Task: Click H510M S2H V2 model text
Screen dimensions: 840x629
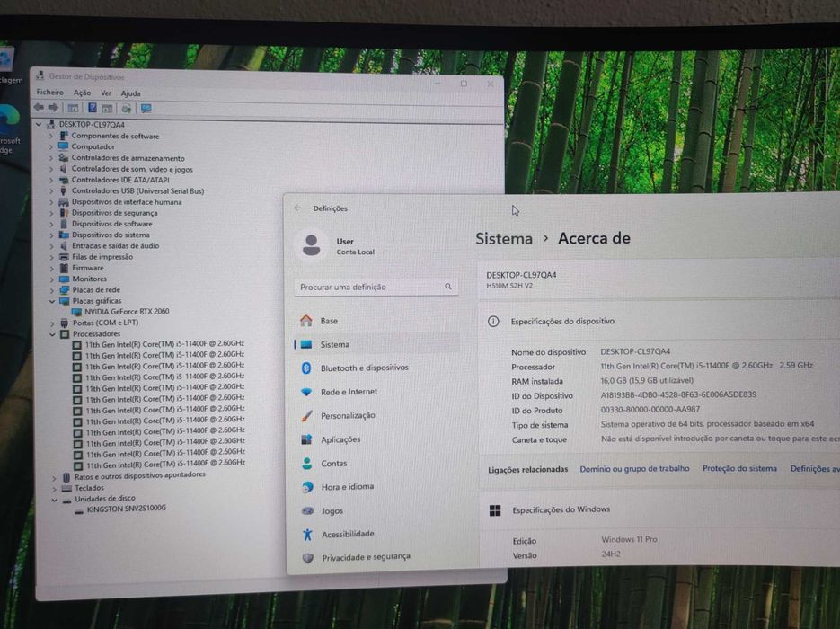Action: point(509,286)
